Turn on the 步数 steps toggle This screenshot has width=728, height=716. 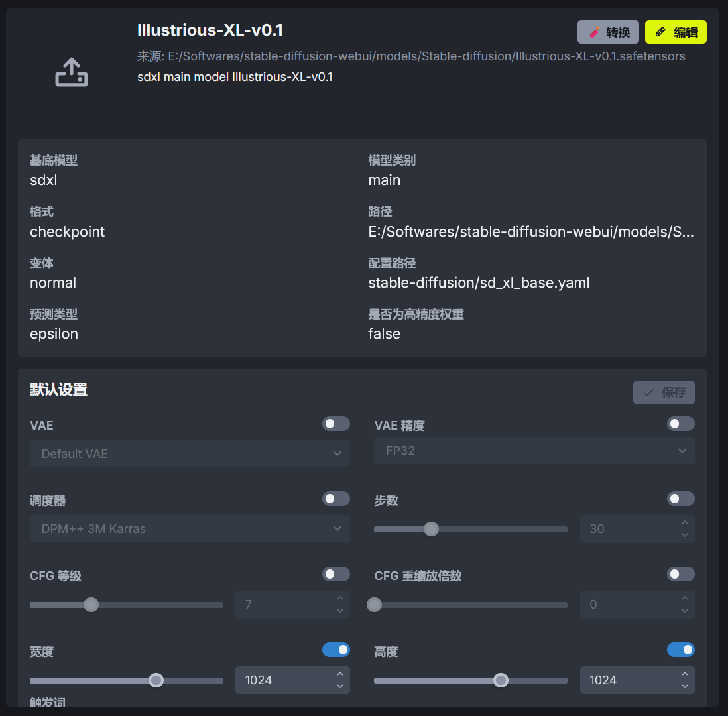[x=680, y=499]
